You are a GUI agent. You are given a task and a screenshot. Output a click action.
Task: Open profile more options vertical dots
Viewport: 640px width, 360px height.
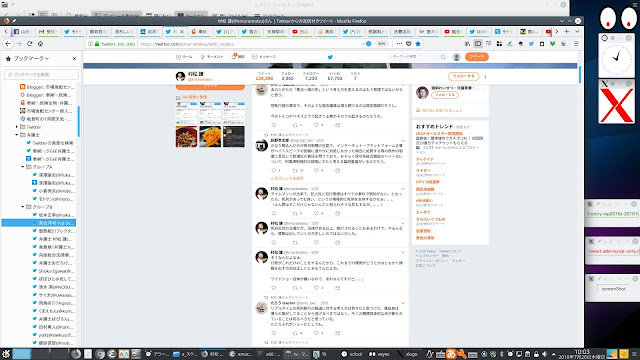(x=485, y=76)
